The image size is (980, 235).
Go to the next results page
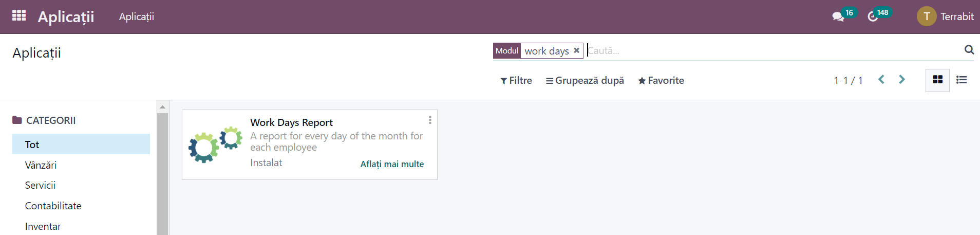(902, 80)
